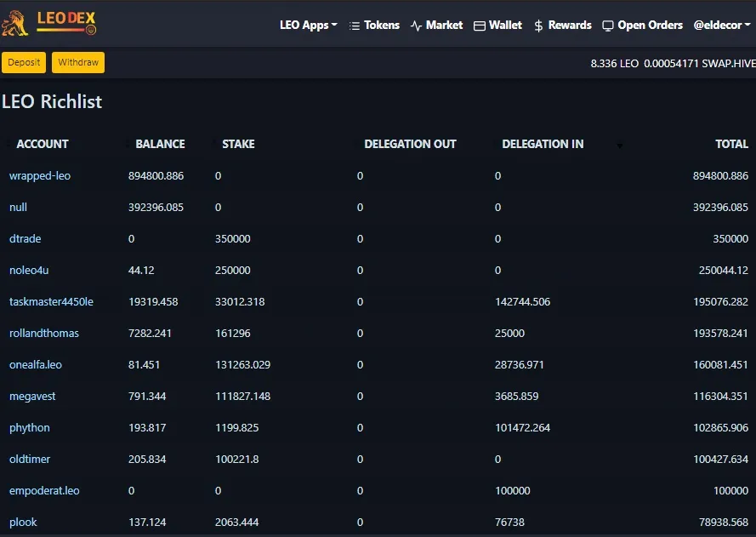
Task: Open the plook account link
Action: click(23, 522)
